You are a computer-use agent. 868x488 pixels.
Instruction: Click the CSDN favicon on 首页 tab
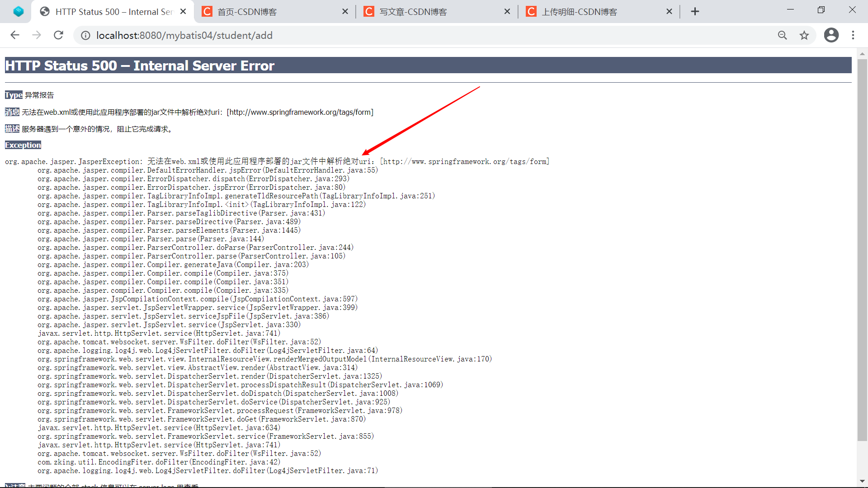click(208, 11)
